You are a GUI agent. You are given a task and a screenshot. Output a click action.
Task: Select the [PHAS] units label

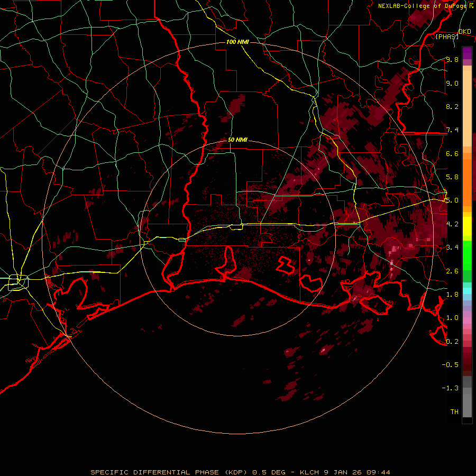click(447, 36)
